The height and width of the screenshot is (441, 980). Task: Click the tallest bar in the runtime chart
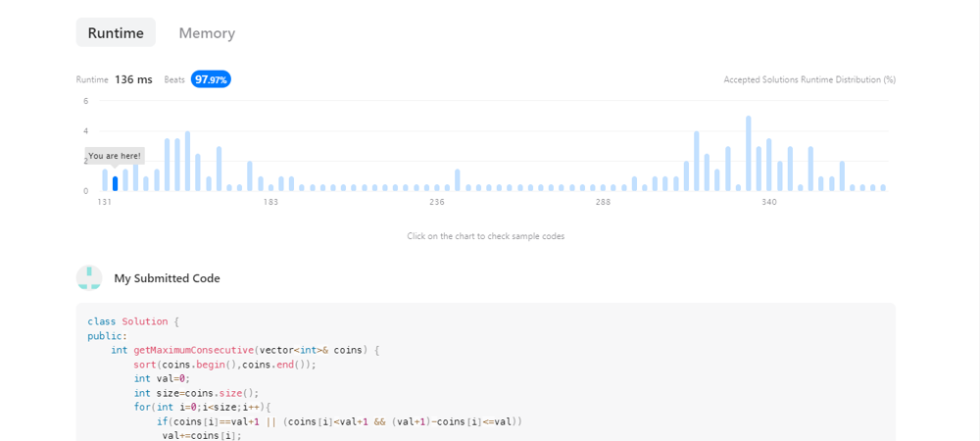pos(749,154)
